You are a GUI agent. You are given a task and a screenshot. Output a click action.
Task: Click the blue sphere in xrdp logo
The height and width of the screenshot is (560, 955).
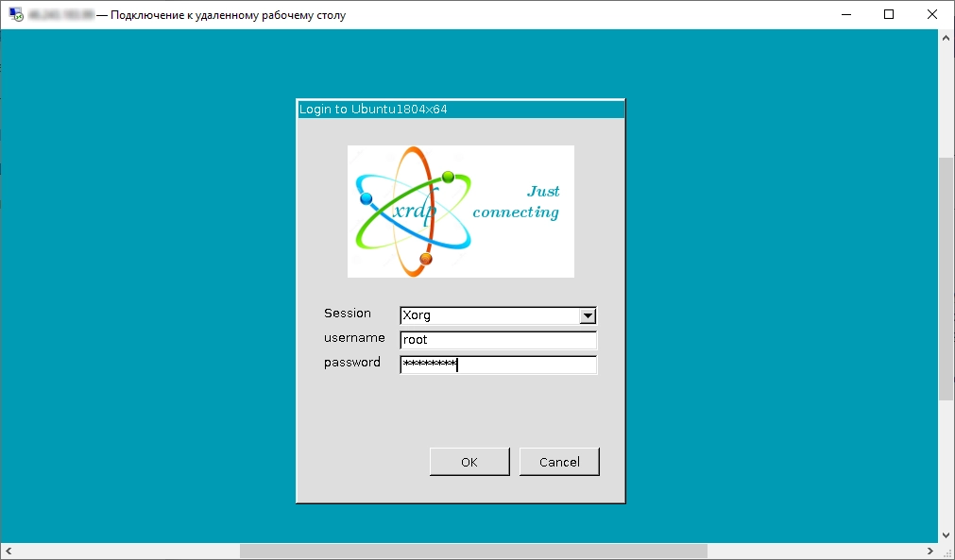367,198
